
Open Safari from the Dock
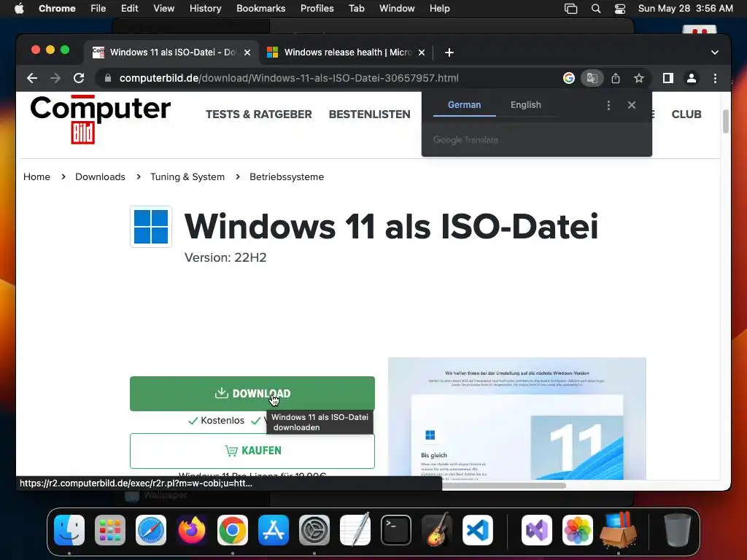click(151, 530)
